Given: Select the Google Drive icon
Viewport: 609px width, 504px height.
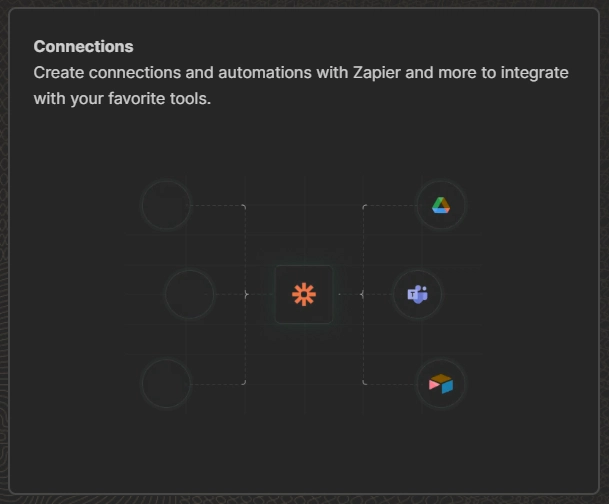Looking at the screenshot, I should pos(441,205).
